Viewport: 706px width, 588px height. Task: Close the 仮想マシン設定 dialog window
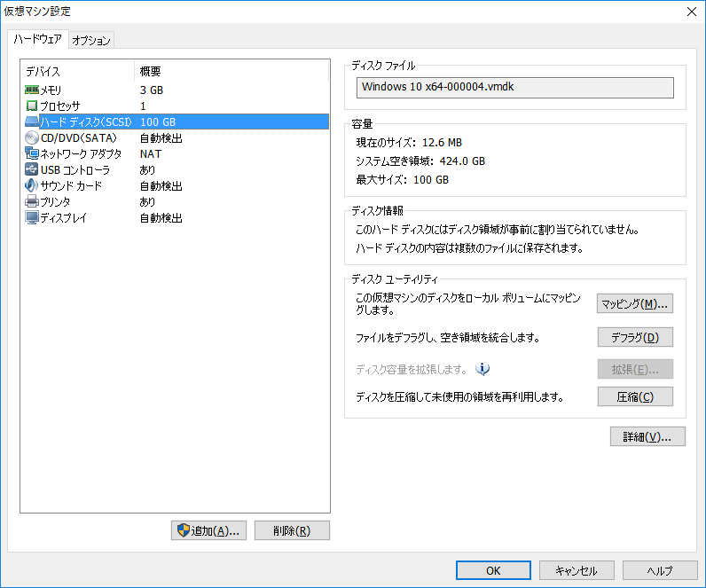(x=692, y=12)
